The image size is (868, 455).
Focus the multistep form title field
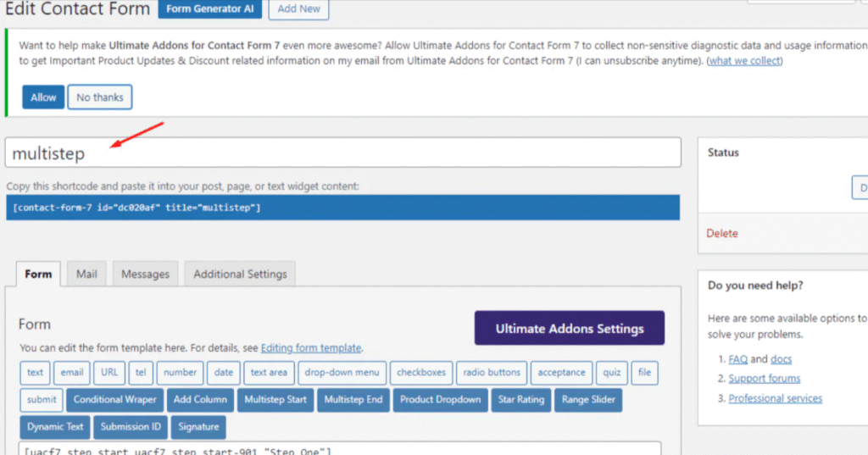(x=343, y=153)
